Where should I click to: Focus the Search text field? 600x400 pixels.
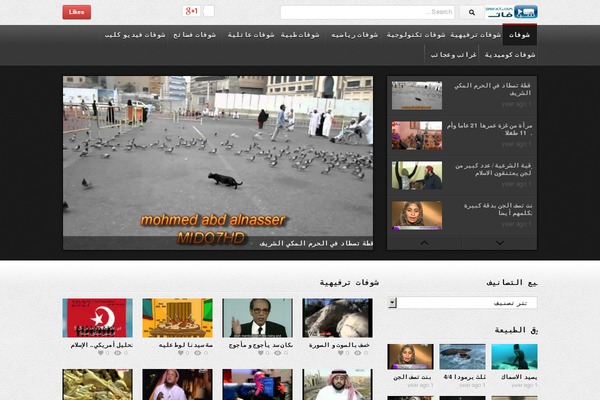coord(367,12)
